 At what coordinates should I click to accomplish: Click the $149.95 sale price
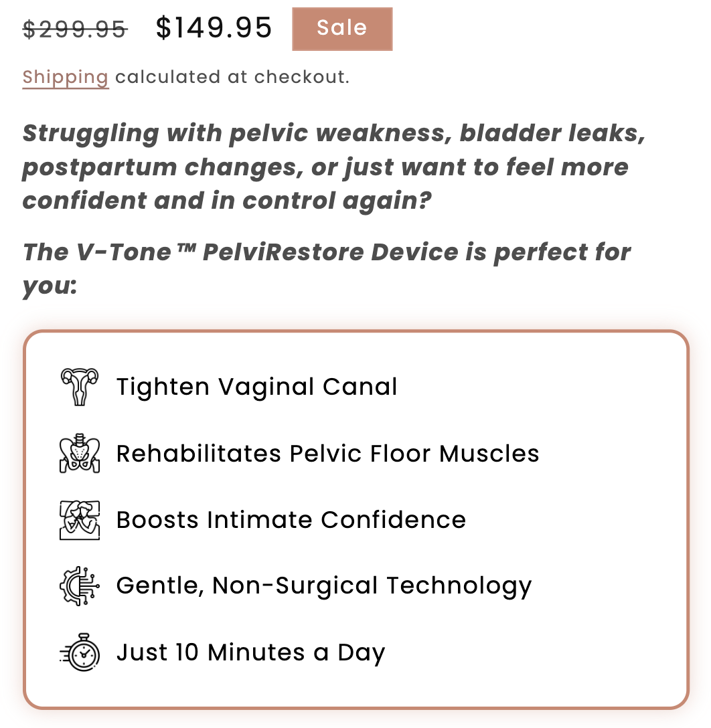coord(214,28)
